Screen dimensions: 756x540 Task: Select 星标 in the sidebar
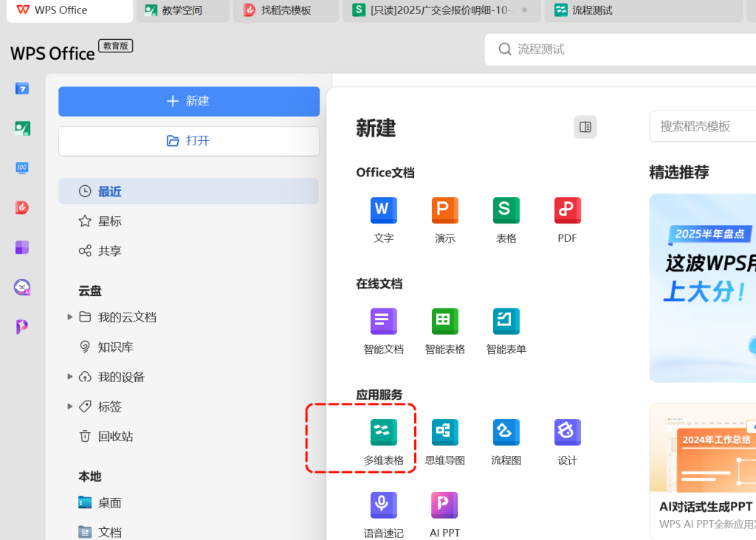[188, 221]
